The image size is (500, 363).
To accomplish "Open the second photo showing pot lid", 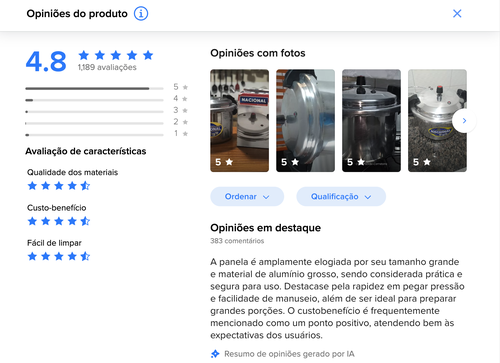I will point(305,121).
